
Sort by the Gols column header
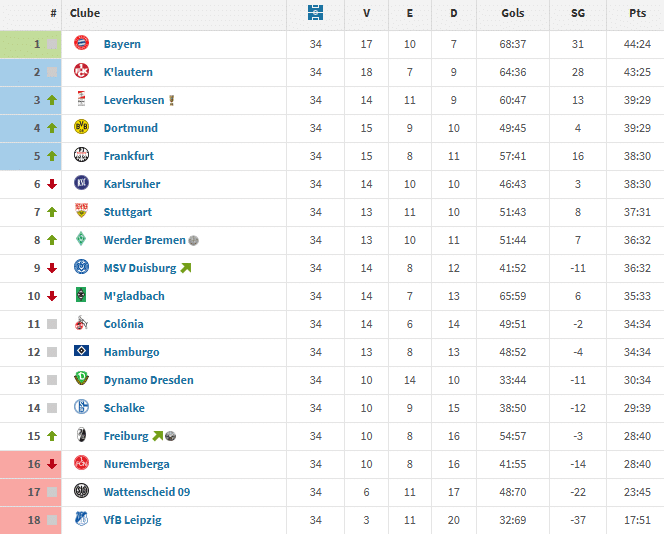tap(513, 14)
